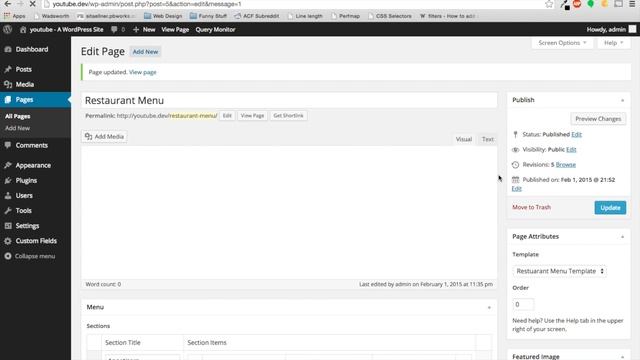640x360 pixels.
Task: Collapse the Publish metabox
Action: coord(622,100)
